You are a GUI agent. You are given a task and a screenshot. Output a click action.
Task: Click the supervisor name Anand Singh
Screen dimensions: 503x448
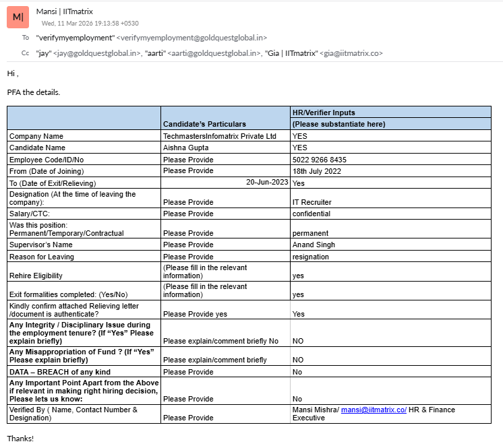click(x=314, y=245)
